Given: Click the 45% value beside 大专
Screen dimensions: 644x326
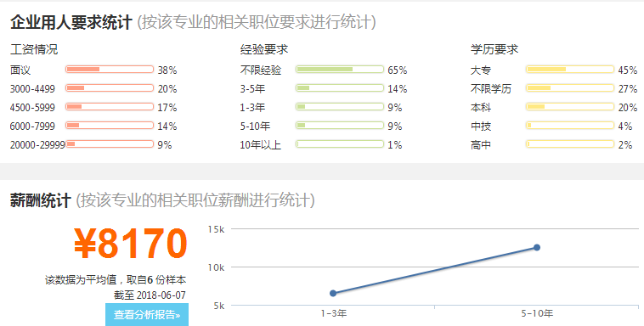Looking at the screenshot, I should (x=628, y=70).
